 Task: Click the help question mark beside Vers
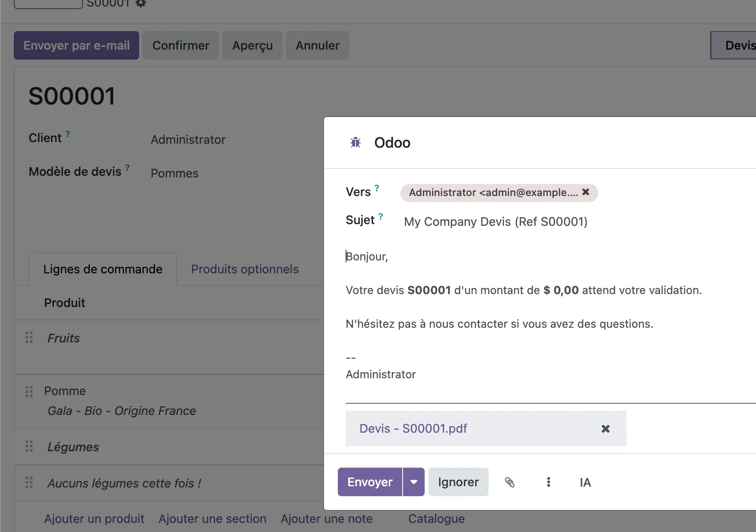tap(377, 188)
